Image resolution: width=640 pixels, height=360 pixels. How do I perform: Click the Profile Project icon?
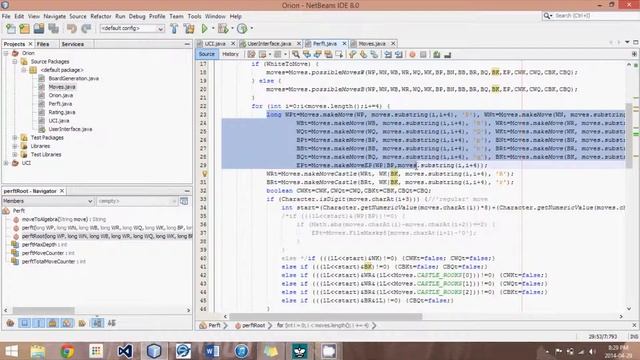tap(242, 29)
